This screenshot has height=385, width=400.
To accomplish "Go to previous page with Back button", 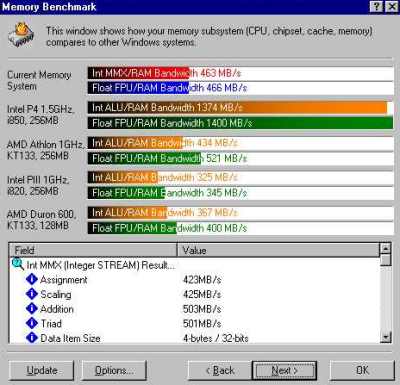I will click(x=220, y=370).
